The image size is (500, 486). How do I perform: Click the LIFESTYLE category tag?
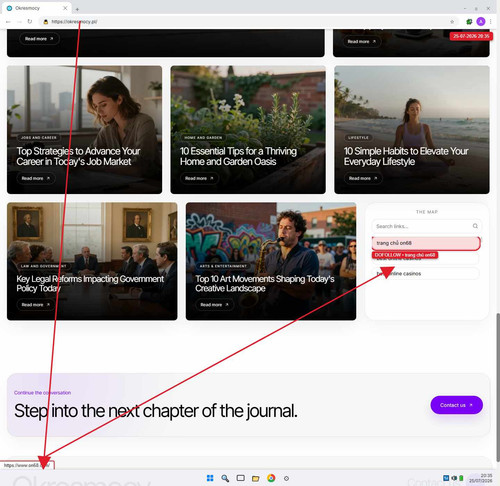[x=358, y=137]
